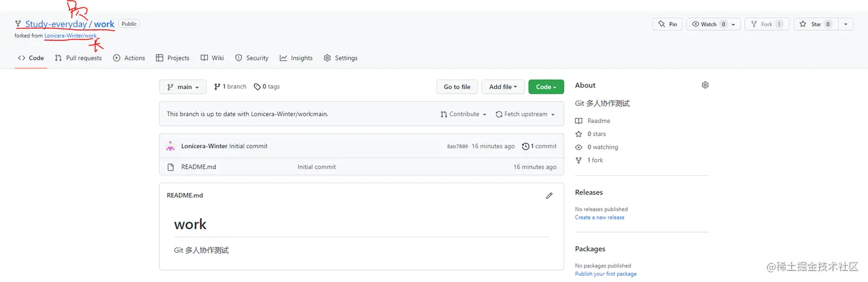Open the Releases heading link
Viewport: 868px width, 282px height.
click(x=589, y=192)
